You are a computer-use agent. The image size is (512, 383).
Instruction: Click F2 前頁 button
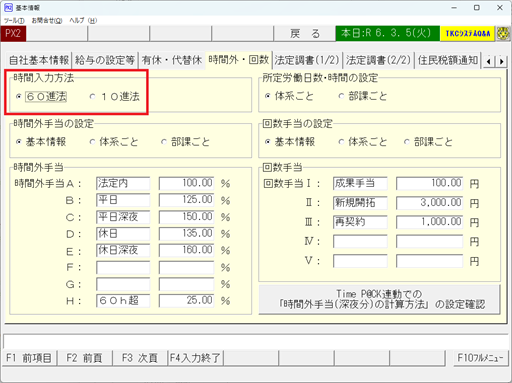coord(84,358)
